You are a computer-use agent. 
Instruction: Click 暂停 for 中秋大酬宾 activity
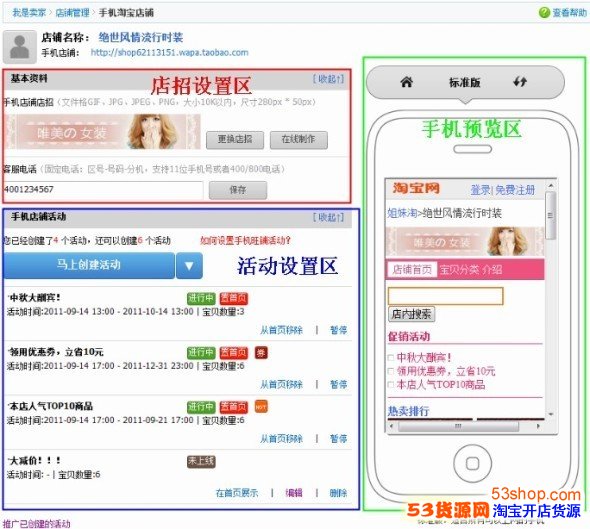(x=338, y=330)
